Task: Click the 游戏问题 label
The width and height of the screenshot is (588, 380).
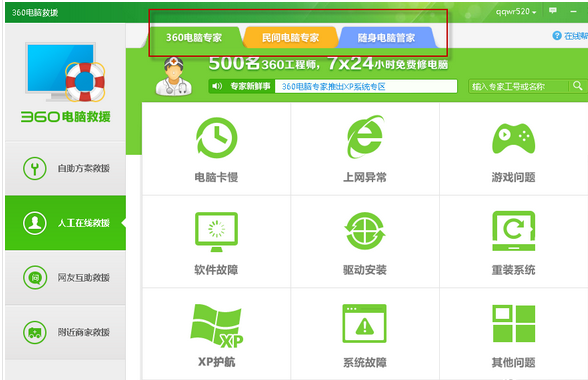Action: [513, 177]
